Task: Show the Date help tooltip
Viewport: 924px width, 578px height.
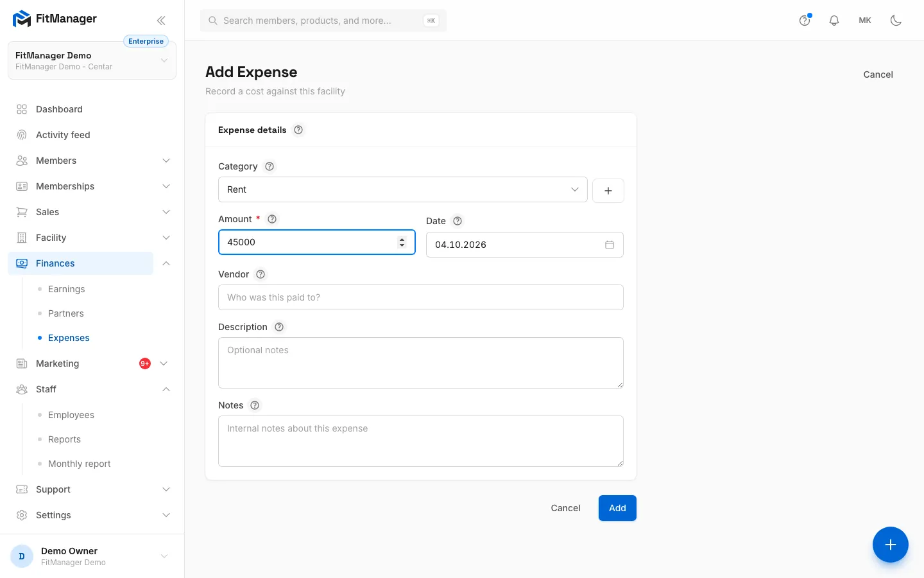Action: (x=458, y=221)
